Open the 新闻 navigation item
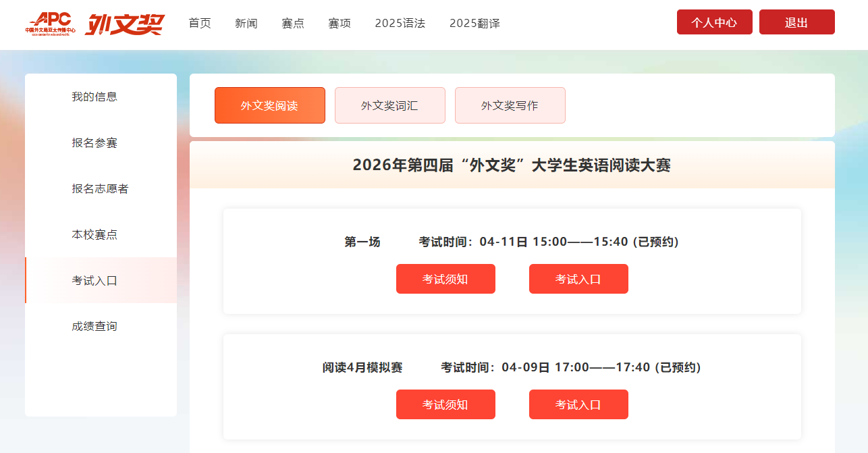The width and height of the screenshot is (868, 453). [x=246, y=23]
